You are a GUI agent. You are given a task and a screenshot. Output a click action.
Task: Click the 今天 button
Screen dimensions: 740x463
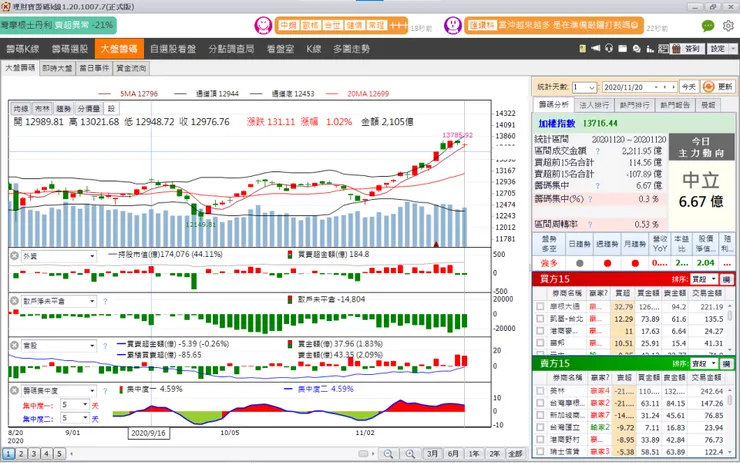tap(689, 87)
